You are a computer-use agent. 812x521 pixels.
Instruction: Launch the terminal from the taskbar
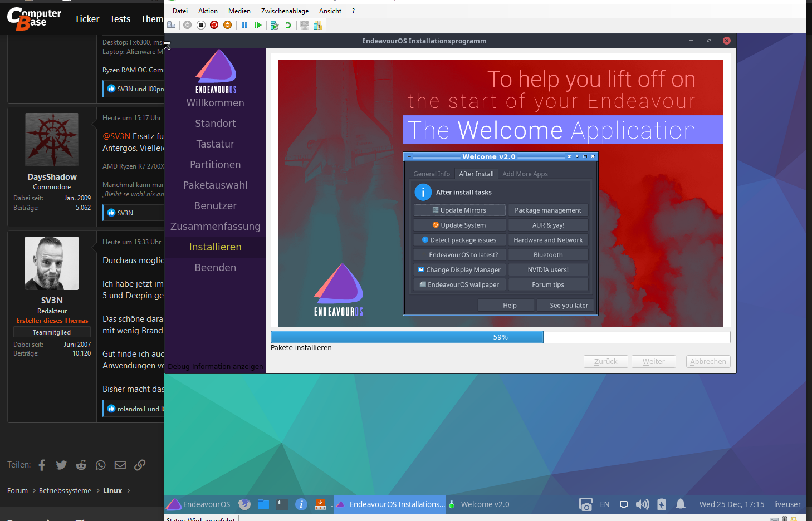point(282,504)
